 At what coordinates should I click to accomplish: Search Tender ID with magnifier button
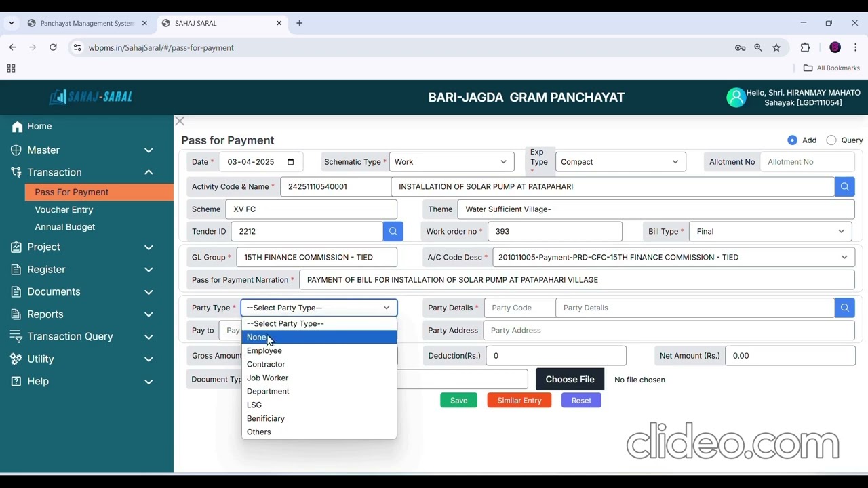click(x=393, y=232)
